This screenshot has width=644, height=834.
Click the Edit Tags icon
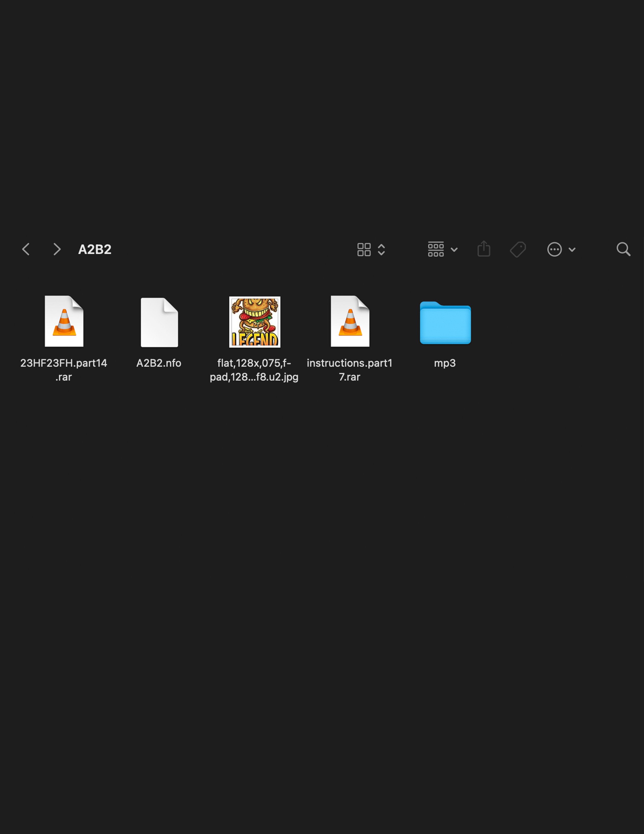coord(518,249)
